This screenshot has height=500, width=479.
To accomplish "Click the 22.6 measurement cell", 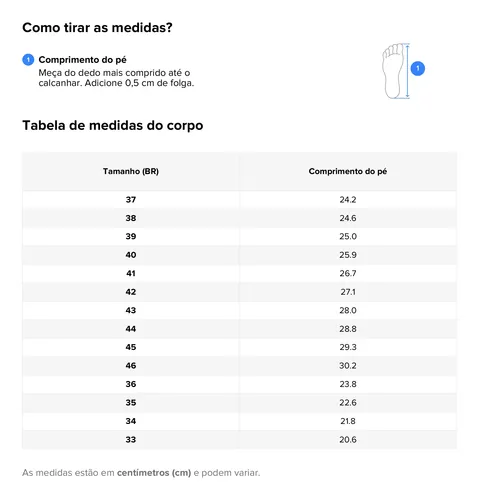I will point(348,403).
